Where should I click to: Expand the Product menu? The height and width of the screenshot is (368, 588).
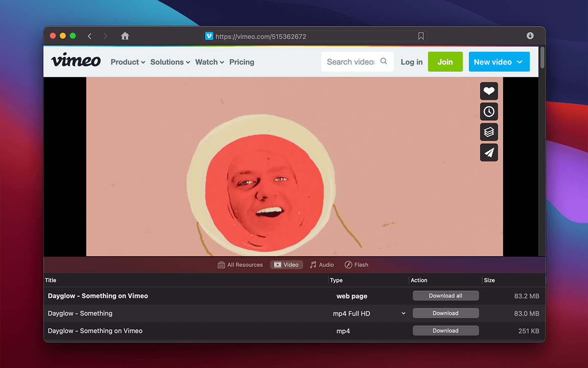coord(128,62)
